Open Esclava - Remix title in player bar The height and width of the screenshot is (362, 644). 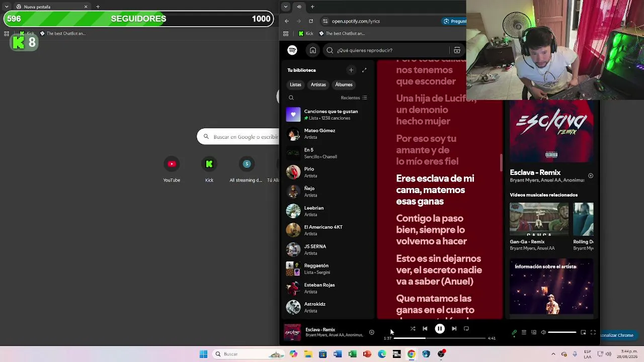(320, 330)
